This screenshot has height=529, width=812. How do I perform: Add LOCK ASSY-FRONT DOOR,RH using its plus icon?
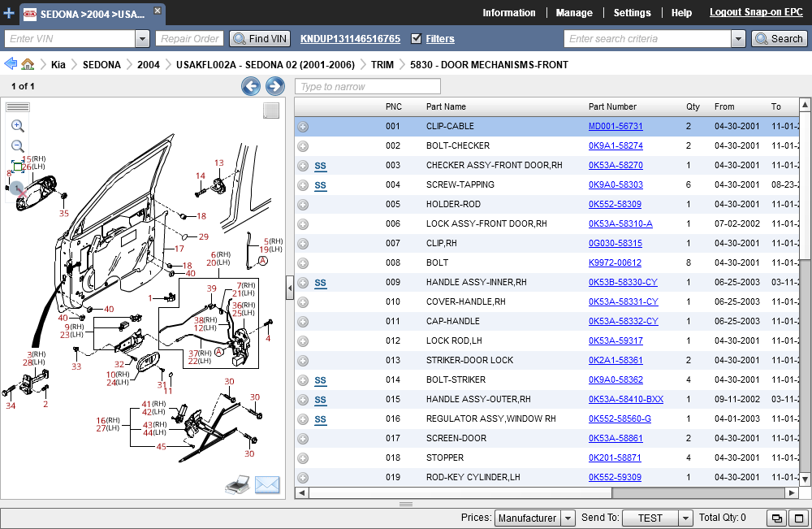[x=303, y=224]
